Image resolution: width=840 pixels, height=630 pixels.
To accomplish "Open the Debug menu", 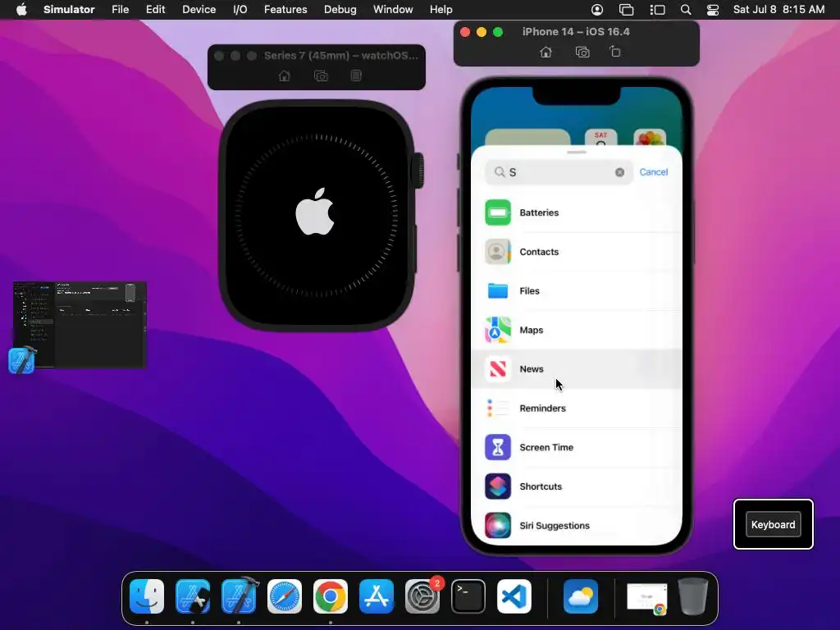I will [x=340, y=10].
